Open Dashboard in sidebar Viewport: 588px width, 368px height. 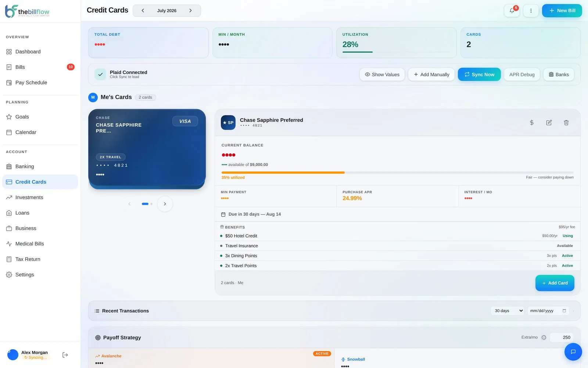click(40, 52)
